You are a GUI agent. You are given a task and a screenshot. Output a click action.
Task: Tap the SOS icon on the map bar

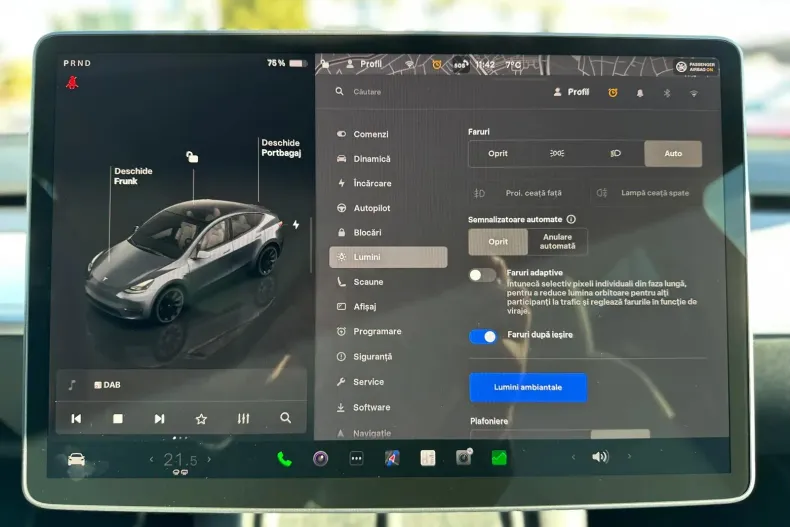(x=460, y=65)
